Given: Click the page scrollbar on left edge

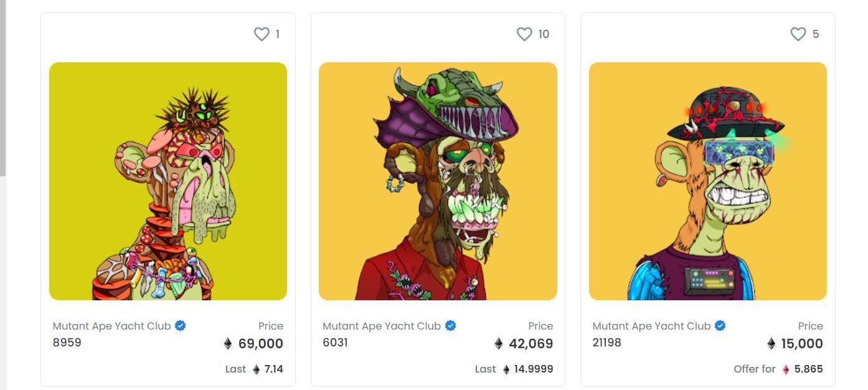Looking at the screenshot, I should [x=3, y=87].
